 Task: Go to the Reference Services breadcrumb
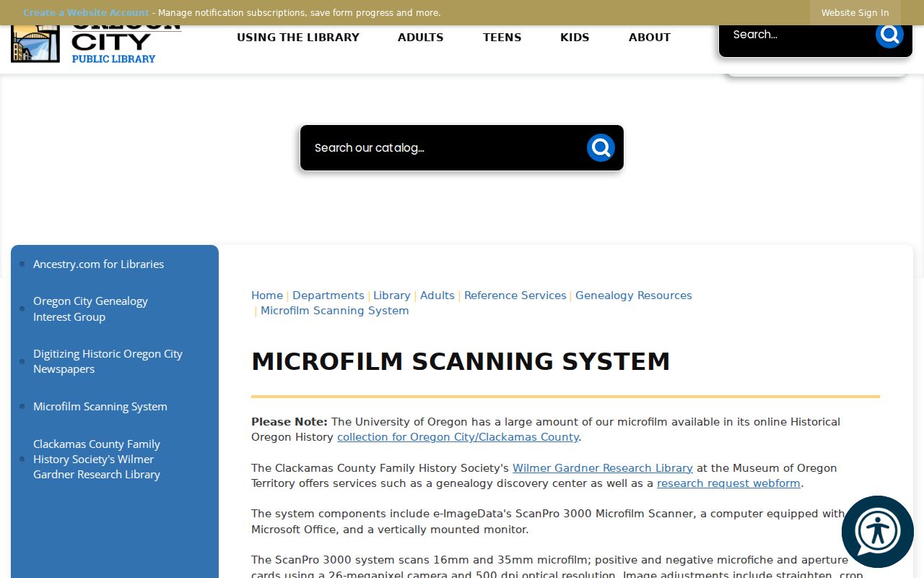515,296
